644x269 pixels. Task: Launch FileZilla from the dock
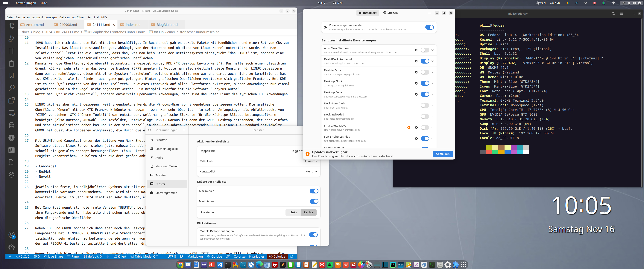275,265
